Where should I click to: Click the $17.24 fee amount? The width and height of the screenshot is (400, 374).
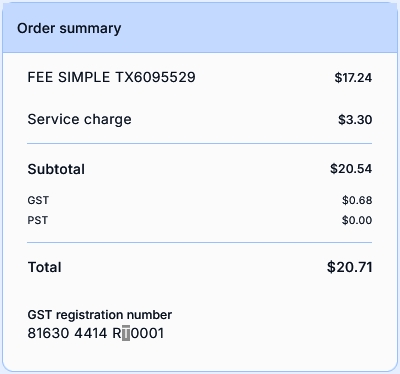pos(353,78)
